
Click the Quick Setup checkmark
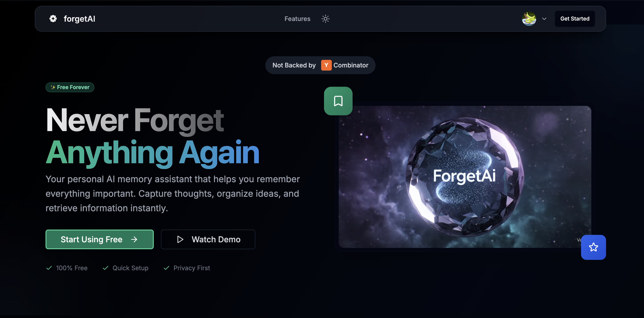click(106, 268)
